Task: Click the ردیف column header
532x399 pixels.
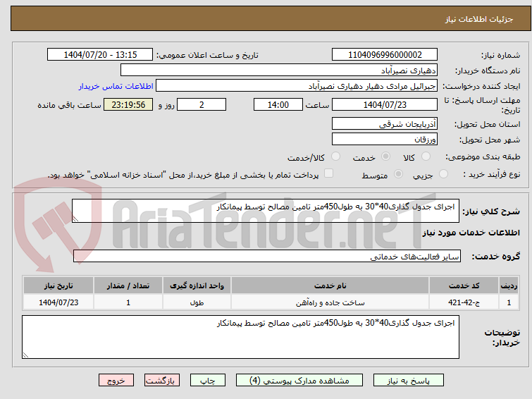Action: (x=509, y=286)
